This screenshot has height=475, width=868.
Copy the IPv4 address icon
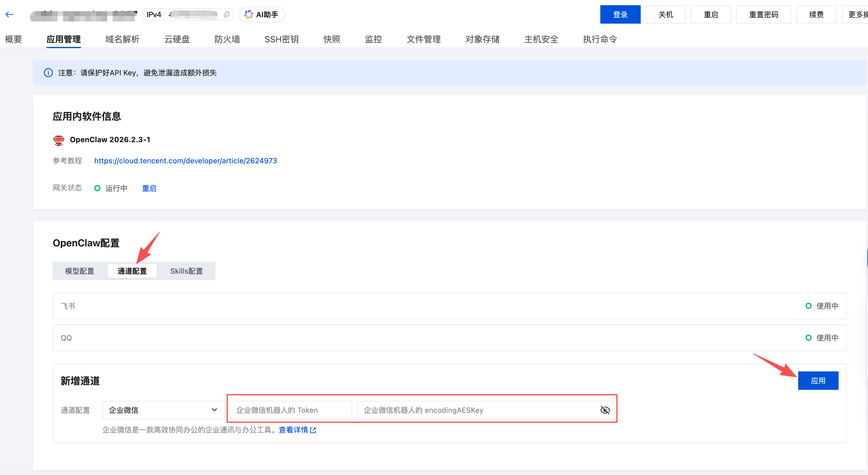[x=227, y=14]
